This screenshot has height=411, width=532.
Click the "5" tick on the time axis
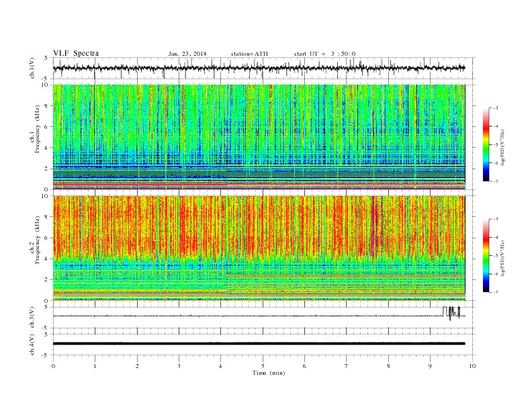(263, 366)
